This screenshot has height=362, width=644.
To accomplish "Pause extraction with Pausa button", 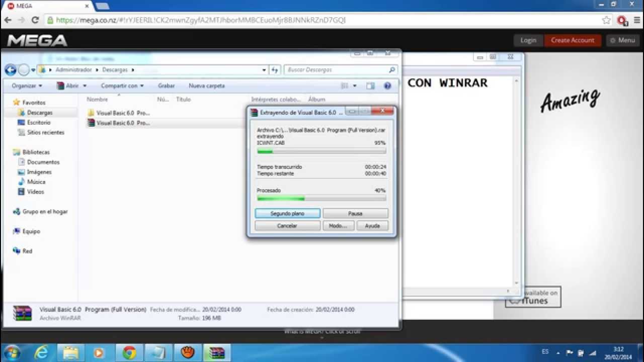I will point(355,214).
